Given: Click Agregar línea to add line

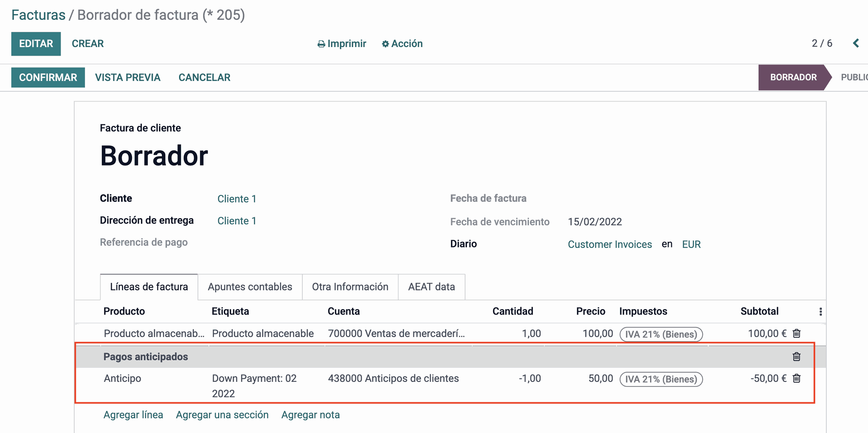Looking at the screenshot, I should (x=133, y=415).
